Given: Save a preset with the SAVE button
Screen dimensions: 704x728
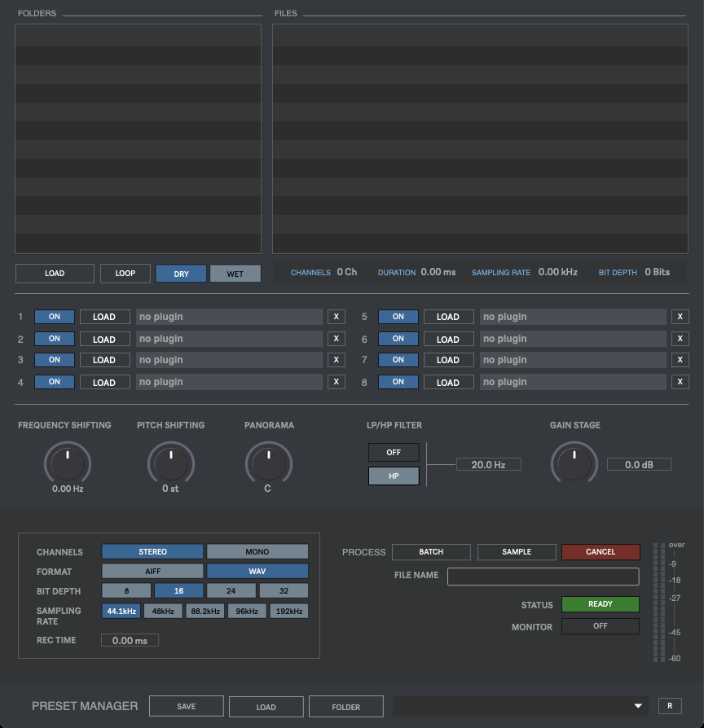Looking at the screenshot, I should (186, 706).
